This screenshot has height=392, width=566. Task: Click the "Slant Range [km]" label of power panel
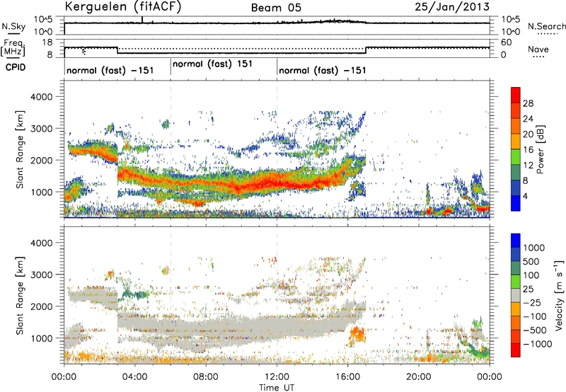pos(20,149)
